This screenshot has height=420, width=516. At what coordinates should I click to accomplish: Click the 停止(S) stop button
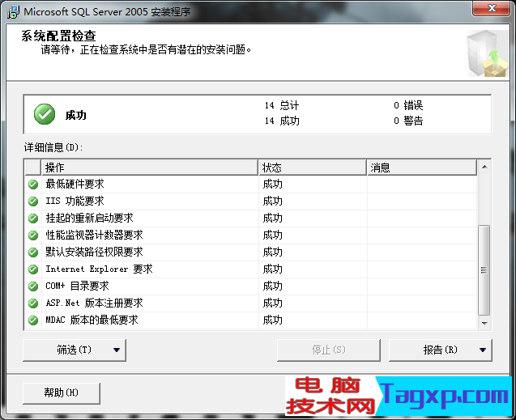(x=328, y=350)
